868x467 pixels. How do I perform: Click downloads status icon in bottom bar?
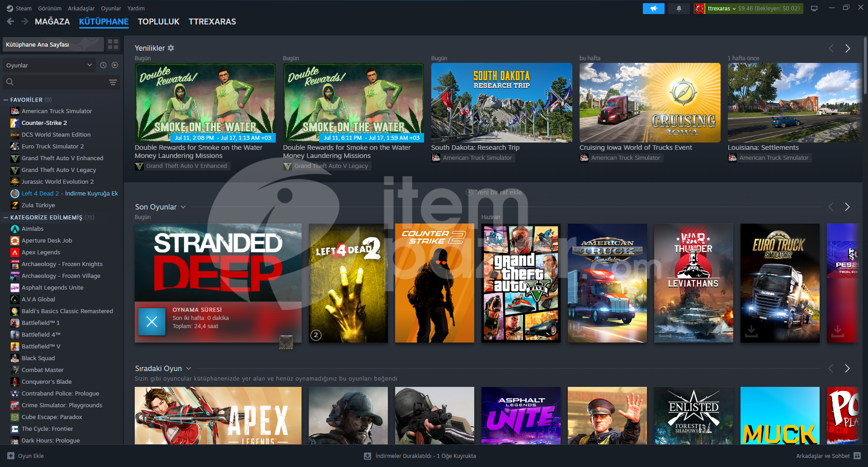(368, 456)
